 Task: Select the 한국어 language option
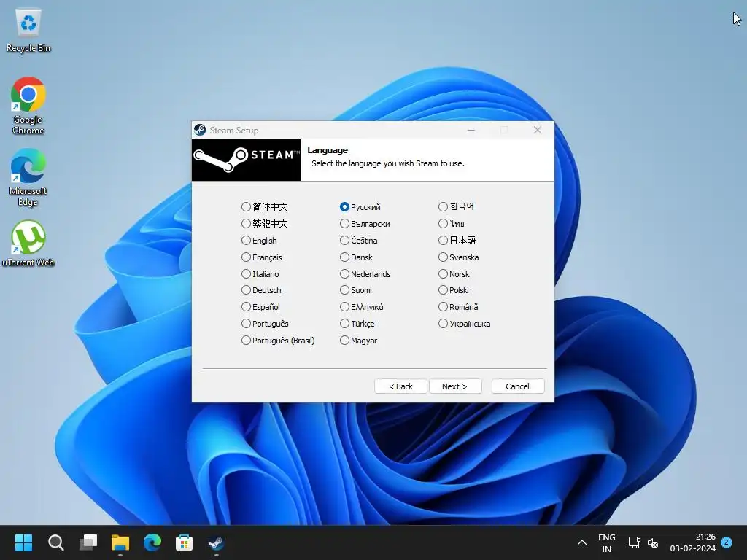tap(457, 206)
